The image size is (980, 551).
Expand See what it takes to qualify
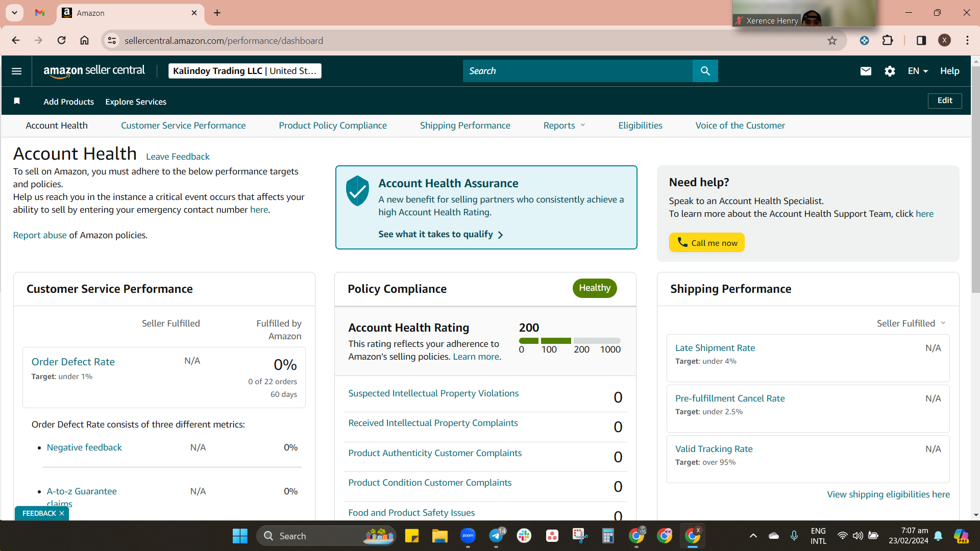tap(441, 234)
